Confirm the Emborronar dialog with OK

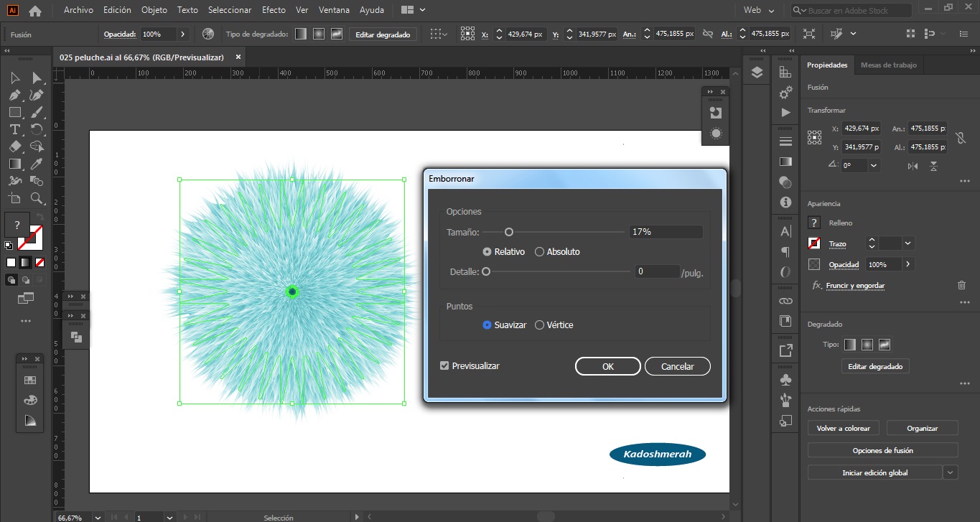(608, 366)
